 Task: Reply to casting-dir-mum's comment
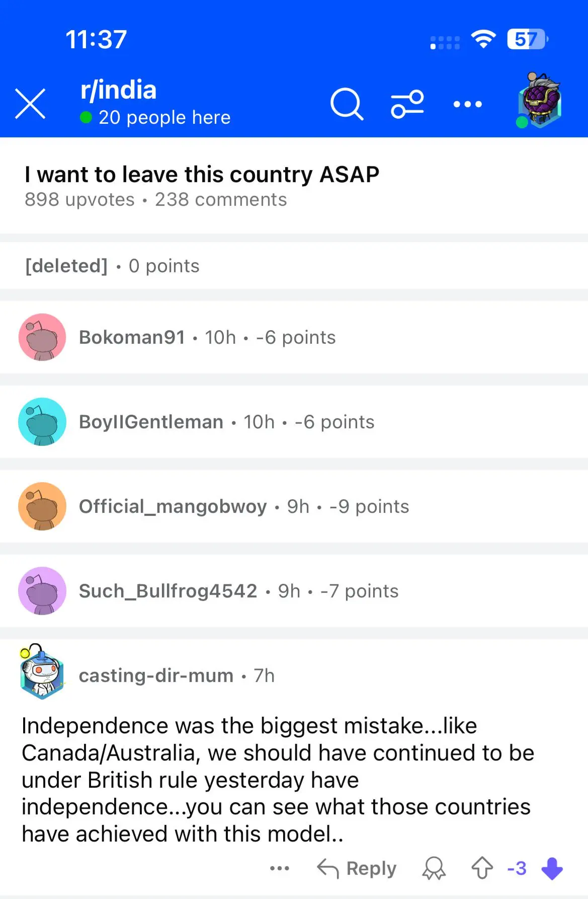click(x=357, y=868)
